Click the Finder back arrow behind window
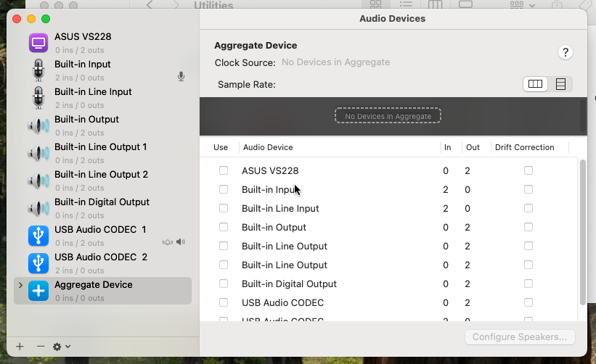Image resolution: width=596 pixels, height=364 pixels. (x=150, y=4)
